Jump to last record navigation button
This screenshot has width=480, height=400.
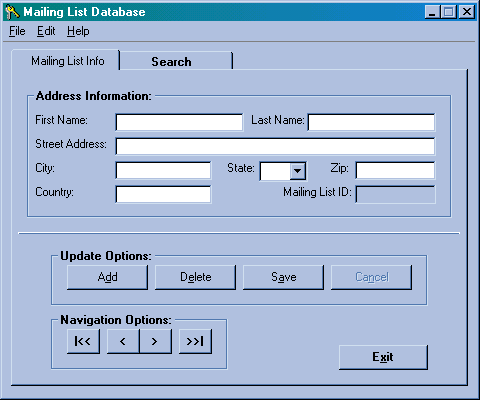pos(195,341)
